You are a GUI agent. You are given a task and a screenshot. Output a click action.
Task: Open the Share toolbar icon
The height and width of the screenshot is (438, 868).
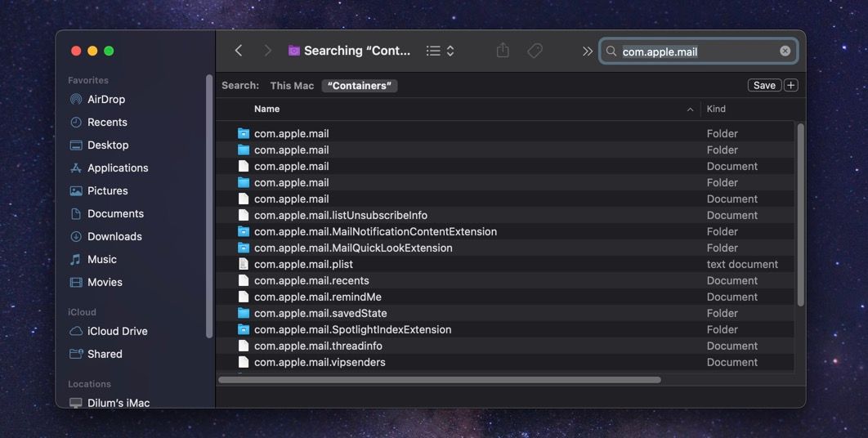(x=503, y=51)
